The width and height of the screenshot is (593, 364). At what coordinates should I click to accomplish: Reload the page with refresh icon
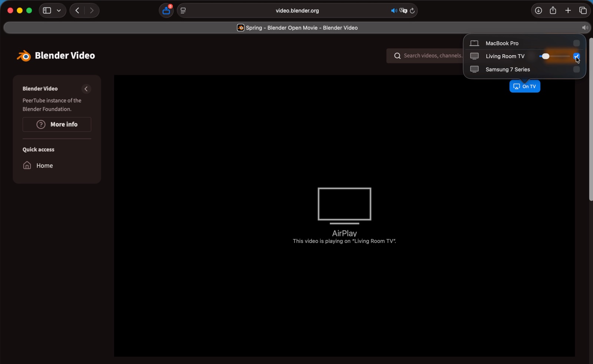pyautogui.click(x=412, y=11)
